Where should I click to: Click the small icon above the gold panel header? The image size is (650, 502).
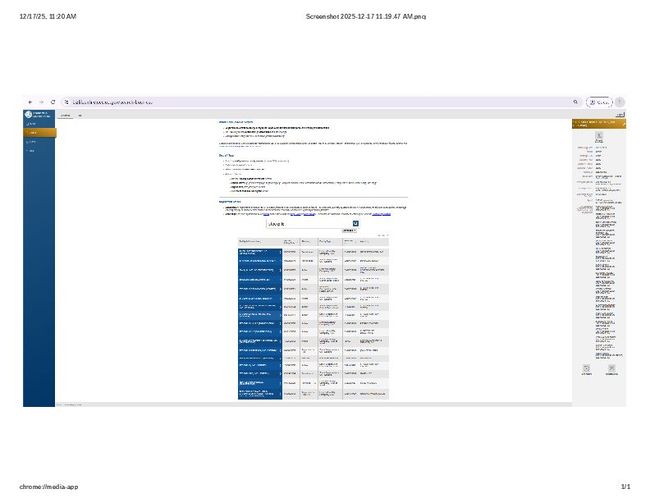point(621,115)
